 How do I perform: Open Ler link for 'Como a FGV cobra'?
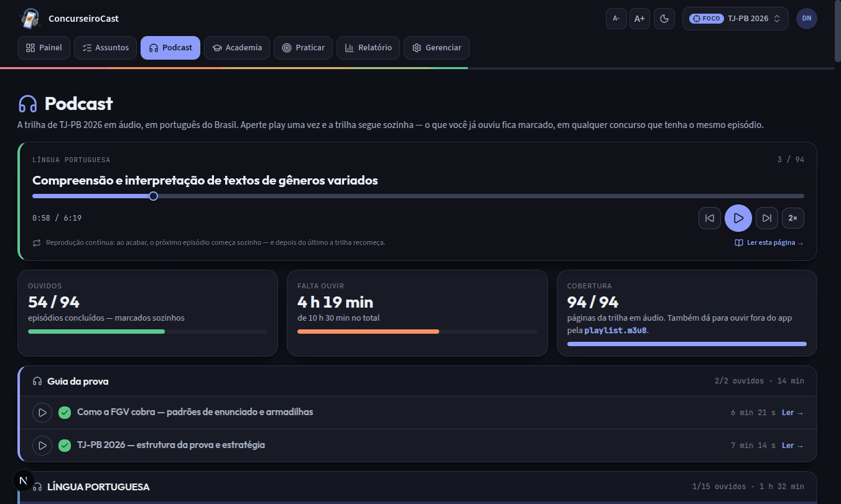[x=792, y=413]
